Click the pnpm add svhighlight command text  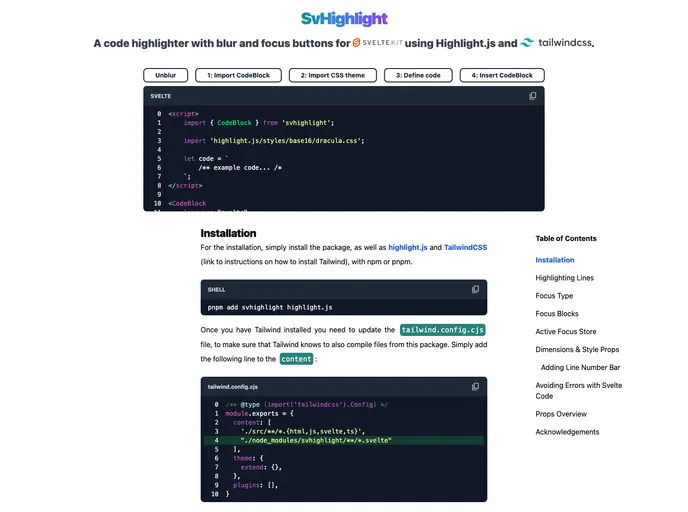(x=269, y=308)
